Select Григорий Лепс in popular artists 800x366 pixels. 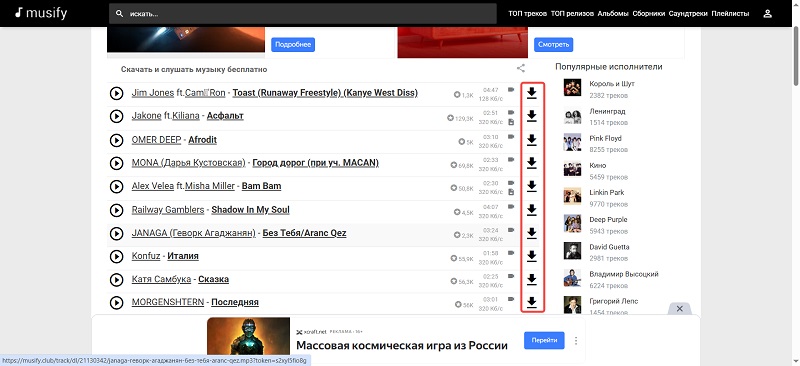pos(613,301)
